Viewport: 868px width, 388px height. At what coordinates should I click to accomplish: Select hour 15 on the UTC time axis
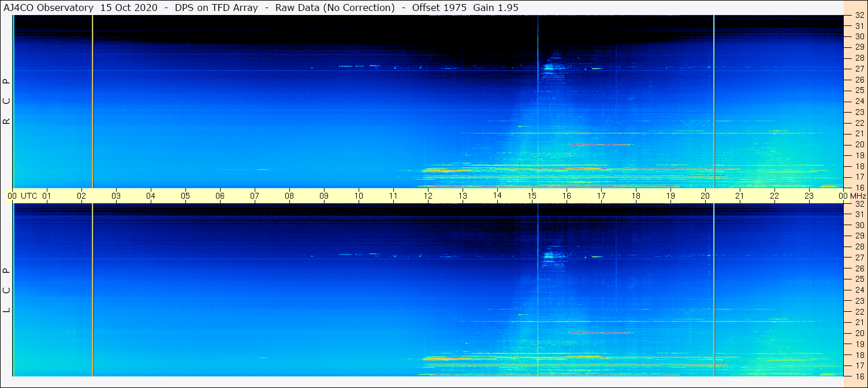(x=532, y=196)
